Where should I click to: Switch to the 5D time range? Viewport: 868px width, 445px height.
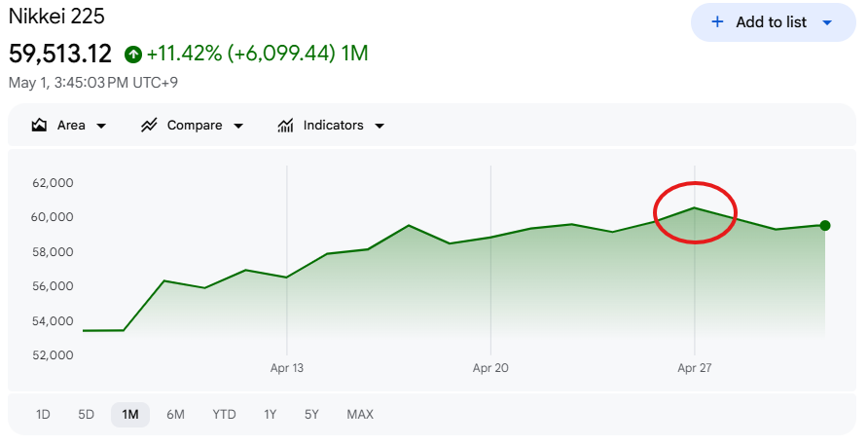86,415
